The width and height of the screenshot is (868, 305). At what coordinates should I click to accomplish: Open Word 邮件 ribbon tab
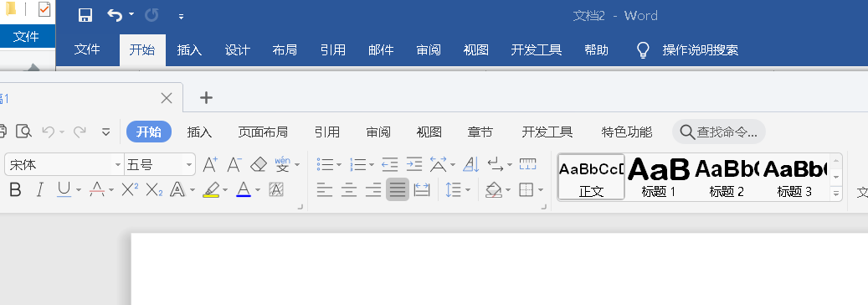[381, 50]
